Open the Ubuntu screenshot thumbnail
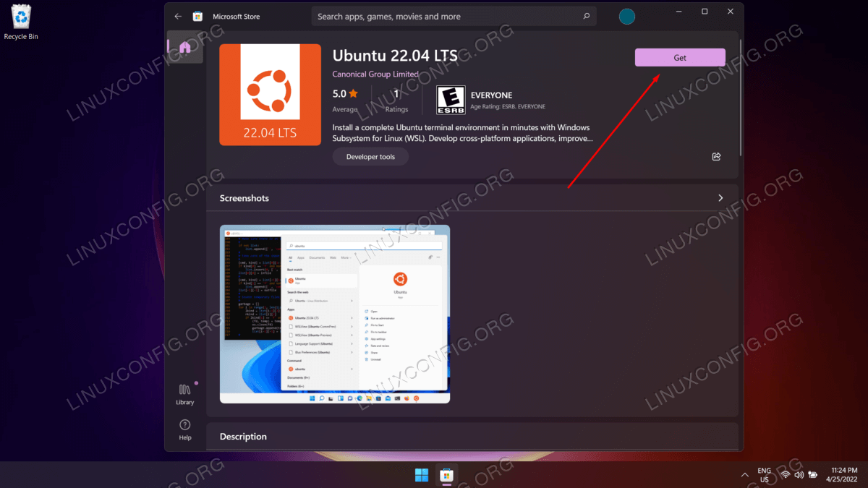The height and width of the screenshot is (488, 868). pyautogui.click(x=335, y=314)
